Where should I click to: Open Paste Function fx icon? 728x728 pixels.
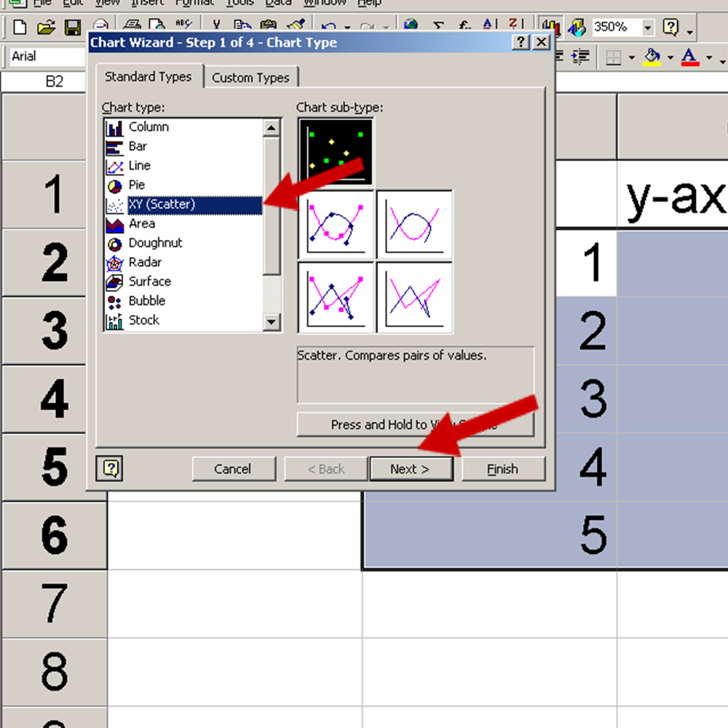pos(464,25)
